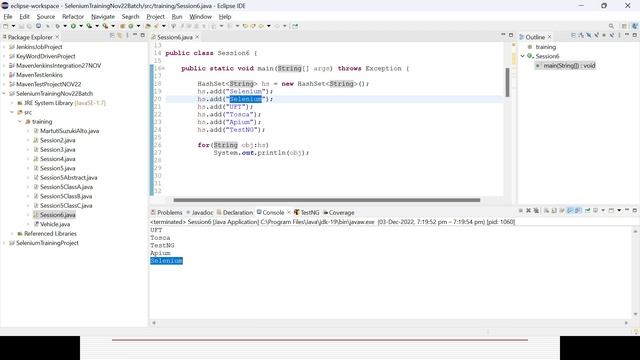Close the Session6.java editor tab

point(197,37)
